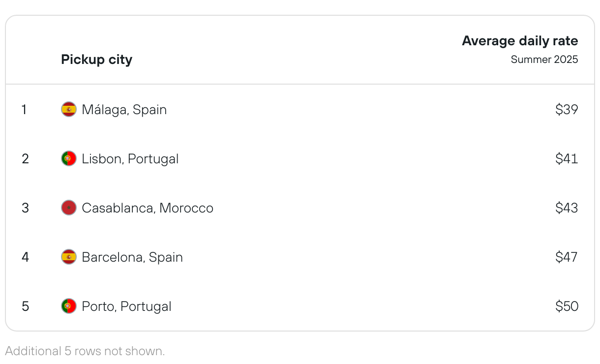Click the $41 rate for Lisbon

coord(567,158)
